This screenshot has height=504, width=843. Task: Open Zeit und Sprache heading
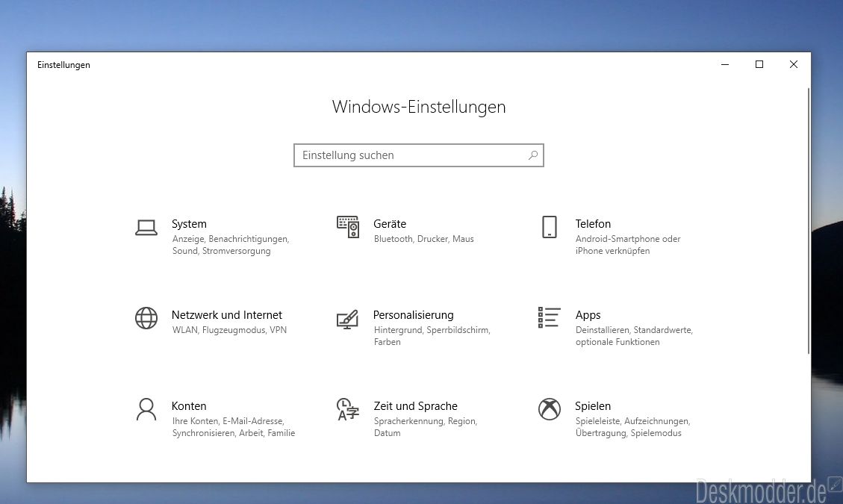pos(416,405)
